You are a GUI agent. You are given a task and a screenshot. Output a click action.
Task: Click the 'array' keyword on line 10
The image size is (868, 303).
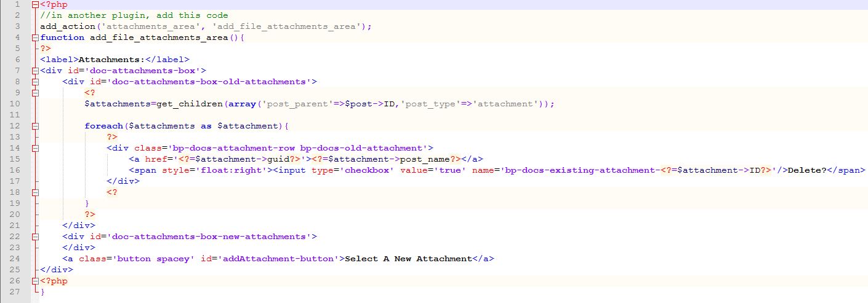coord(242,104)
